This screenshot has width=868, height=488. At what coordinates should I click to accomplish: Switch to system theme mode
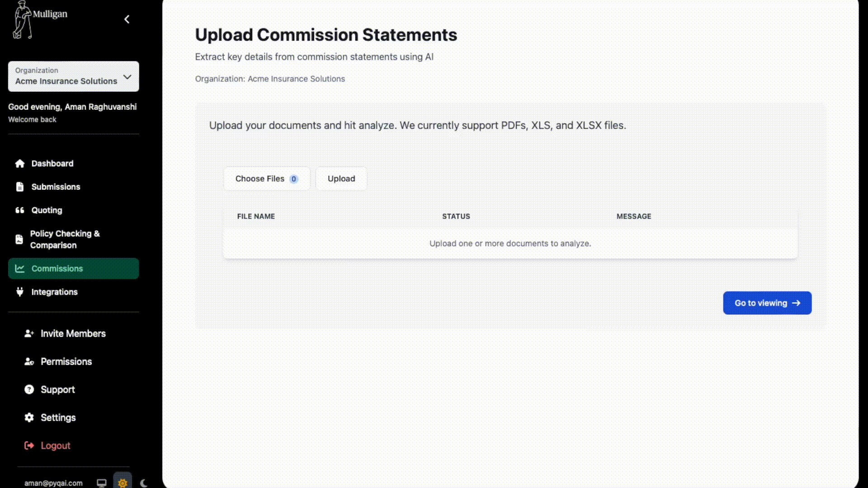point(102,483)
